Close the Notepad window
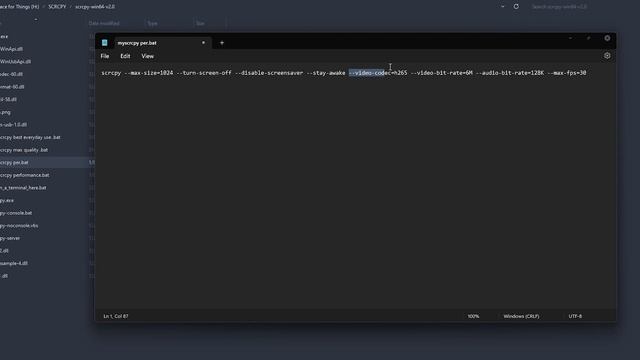This screenshot has height=360, width=640. [607, 38]
